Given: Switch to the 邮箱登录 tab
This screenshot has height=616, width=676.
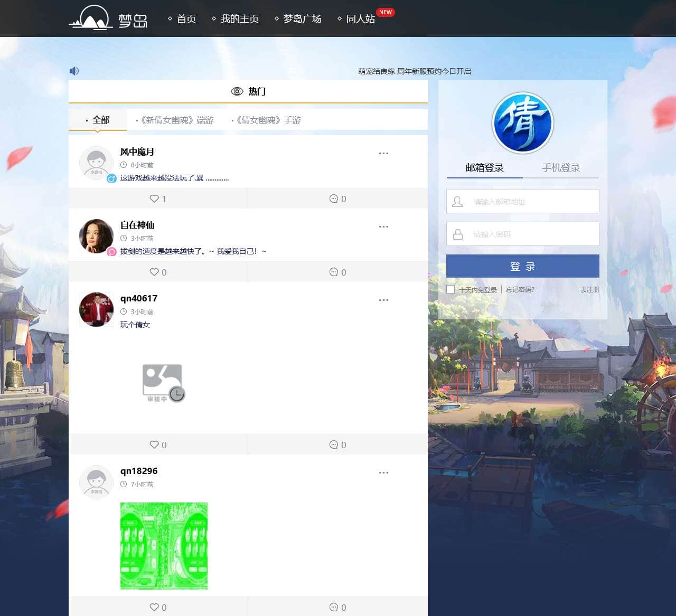Looking at the screenshot, I should click(485, 168).
